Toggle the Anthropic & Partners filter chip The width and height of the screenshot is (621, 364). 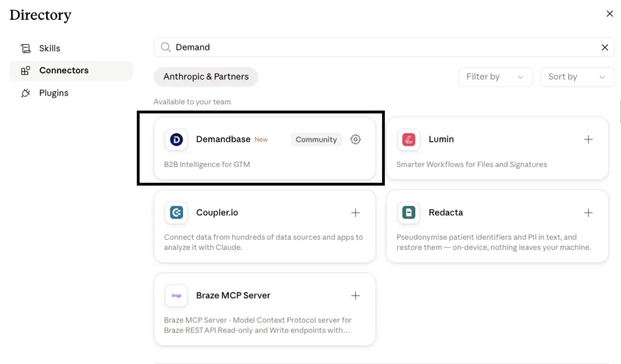[206, 77]
